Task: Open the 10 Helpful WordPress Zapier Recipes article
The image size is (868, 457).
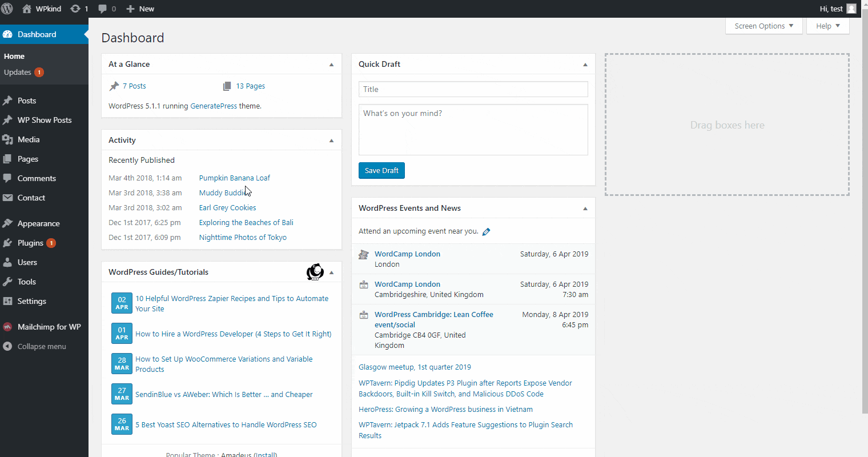Action: (x=232, y=303)
